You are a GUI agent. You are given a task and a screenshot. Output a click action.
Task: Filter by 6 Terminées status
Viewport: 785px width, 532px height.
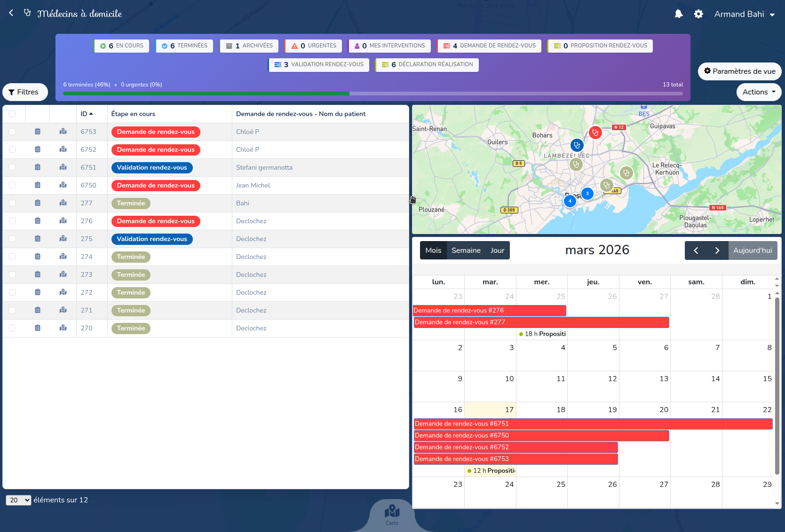tap(184, 46)
